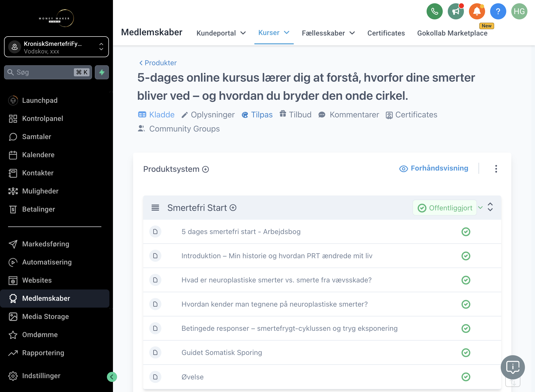Screen dimensions: 535x392
Task: Click the blue help question mark icon
Action: coord(498,11)
